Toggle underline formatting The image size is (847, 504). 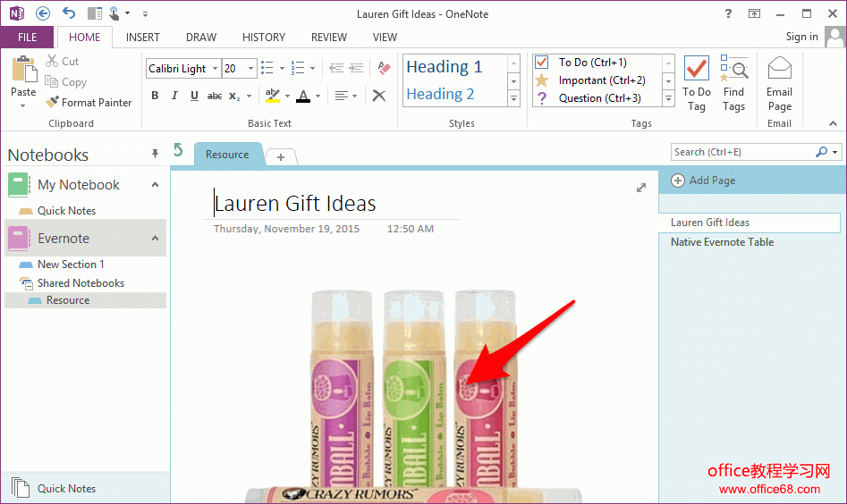(x=194, y=96)
